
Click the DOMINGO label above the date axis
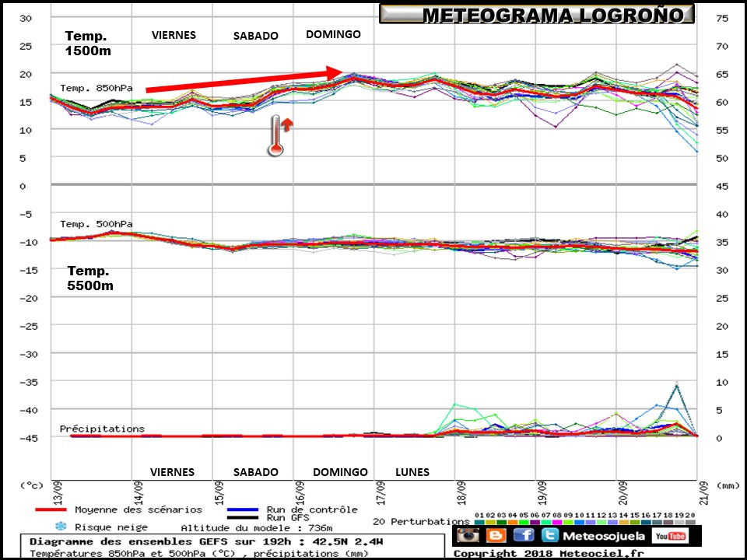(340, 472)
